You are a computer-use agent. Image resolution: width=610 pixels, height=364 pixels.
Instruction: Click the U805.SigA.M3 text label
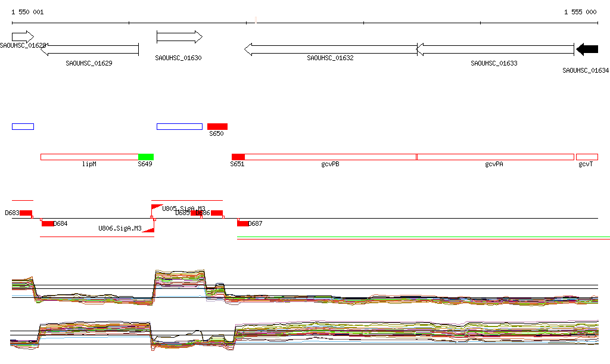(x=183, y=209)
